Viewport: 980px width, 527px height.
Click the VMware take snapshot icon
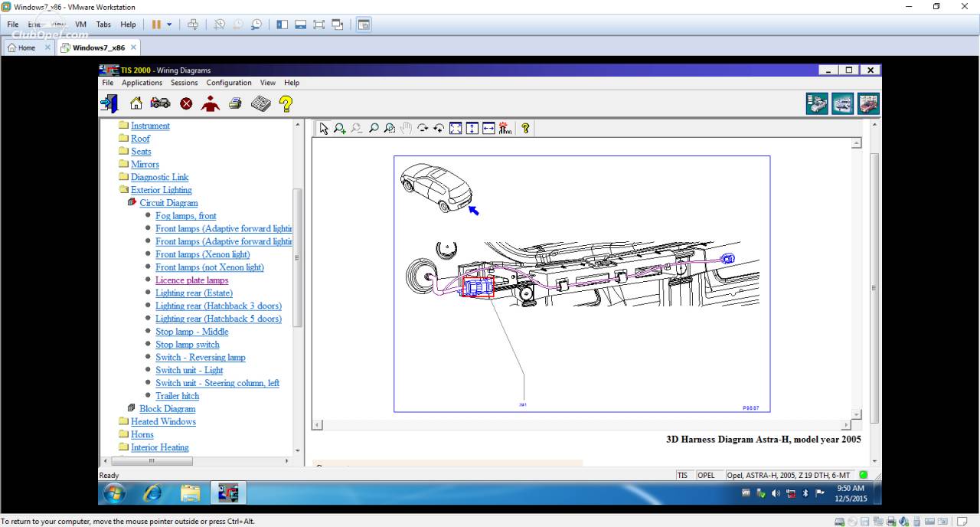coord(220,25)
